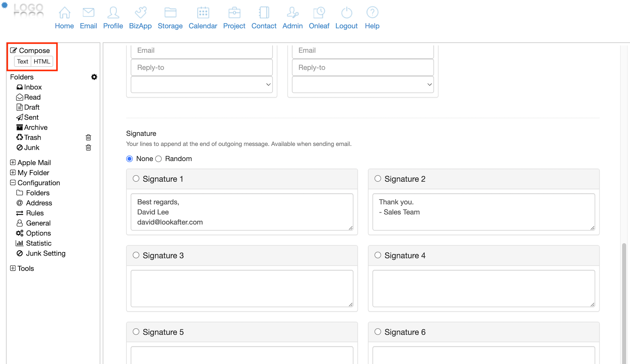Screen dimensions: 630x364
Task: Open the Rules configuration item
Action: [35, 213]
